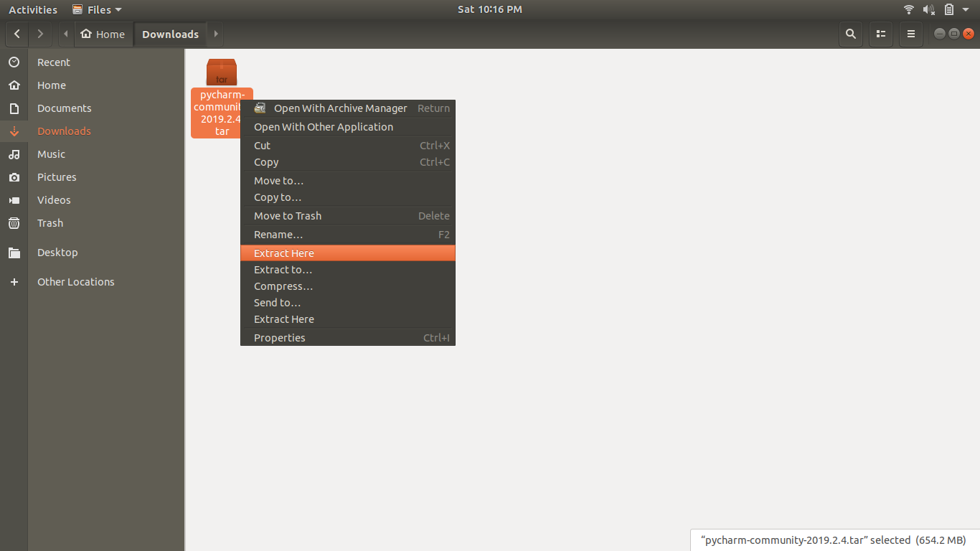Click the Activities button in top bar
Image resolution: width=980 pixels, height=551 pixels.
[33, 9]
